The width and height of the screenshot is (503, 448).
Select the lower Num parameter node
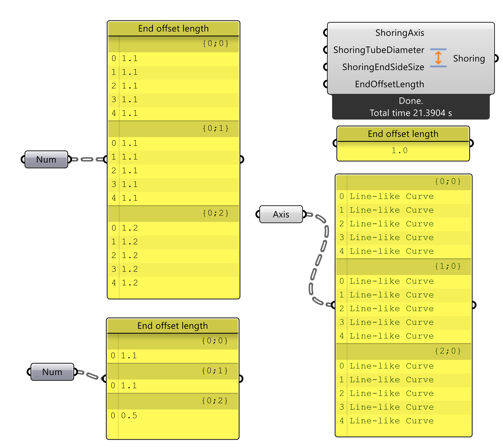click(52, 372)
